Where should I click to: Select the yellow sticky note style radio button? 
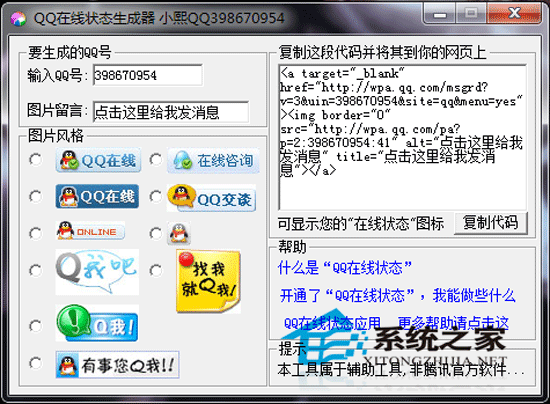pos(156,271)
